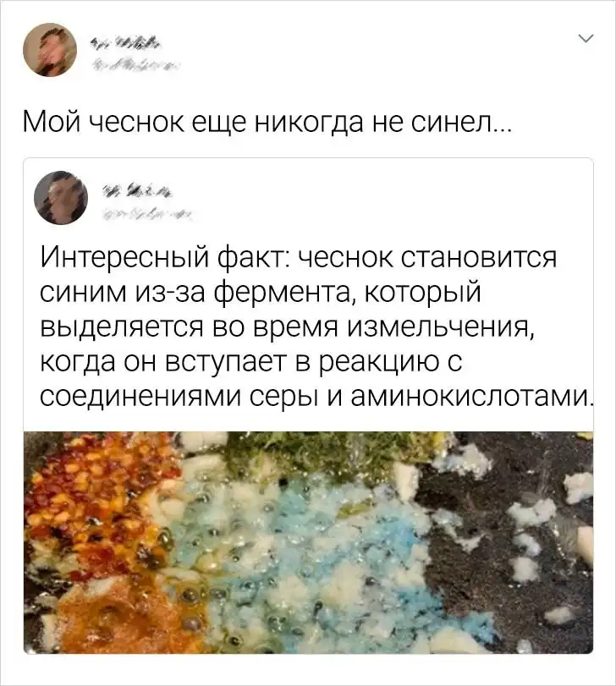Open the tweet options chevron menu
616x686 pixels.
tap(586, 39)
